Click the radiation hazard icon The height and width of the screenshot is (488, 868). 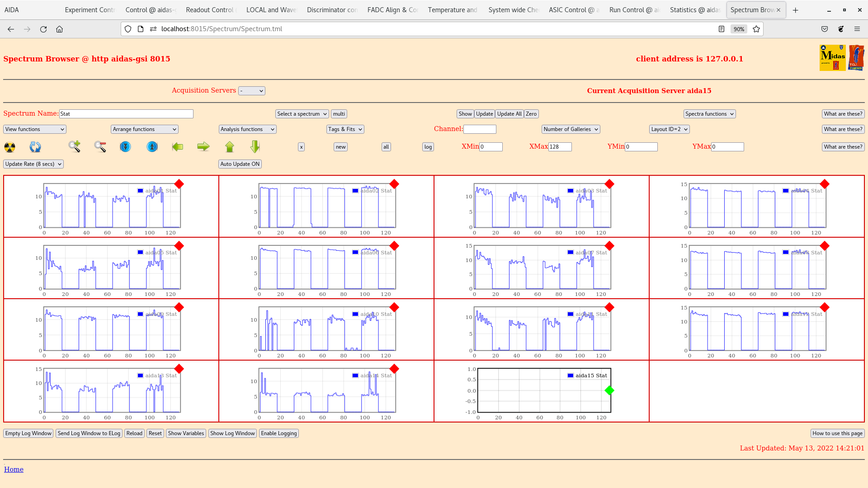pos(9,147)
